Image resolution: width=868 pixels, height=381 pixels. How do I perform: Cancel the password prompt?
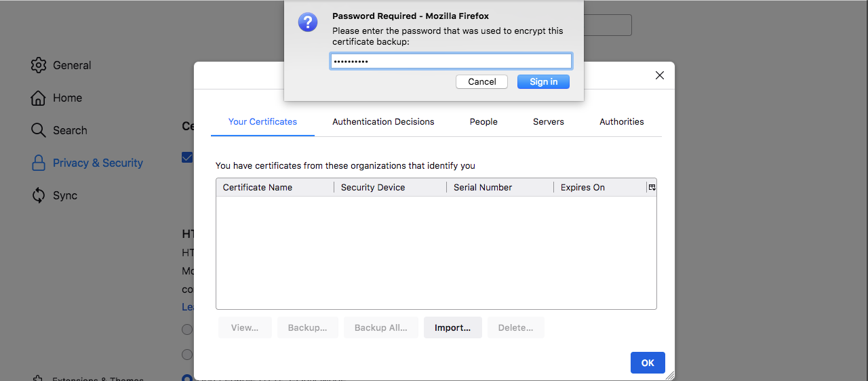click(482, 81)
